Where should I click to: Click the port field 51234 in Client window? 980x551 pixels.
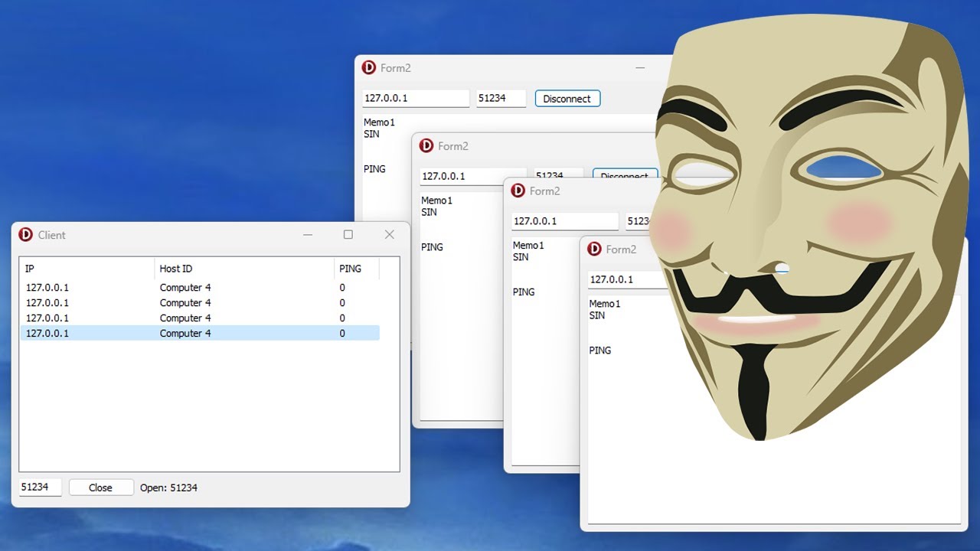click(x=40, y=487)
